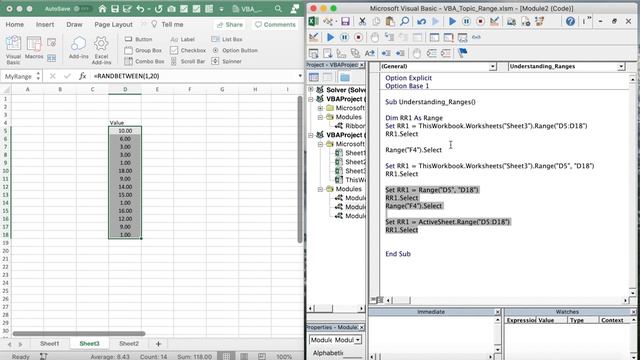
Task: Click the Toggle Breakpoint hand icon in debug toolbar
Action: coord(374,38)
